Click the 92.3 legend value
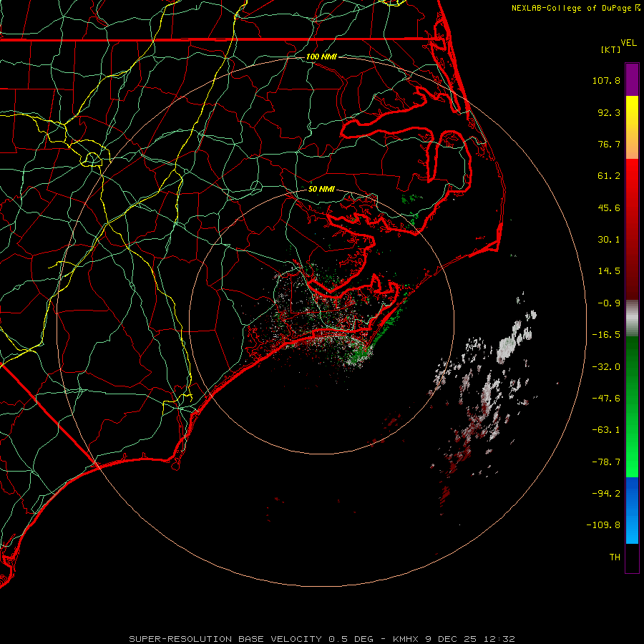 pyautogui.click(x=609, y=112)
